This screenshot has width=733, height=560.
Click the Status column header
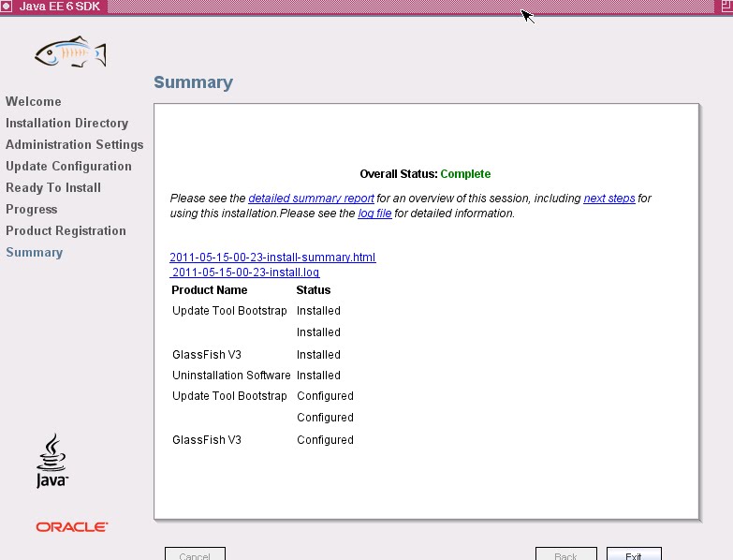tap(314, 289)
